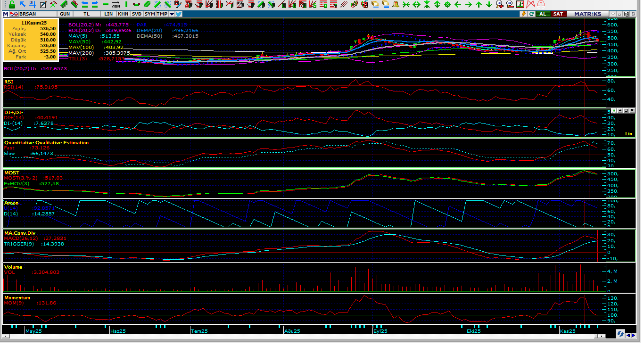The height and width of the screenshot is (362, 644).
Task: Click the pencil edit note icon
Action: (43, 5)
